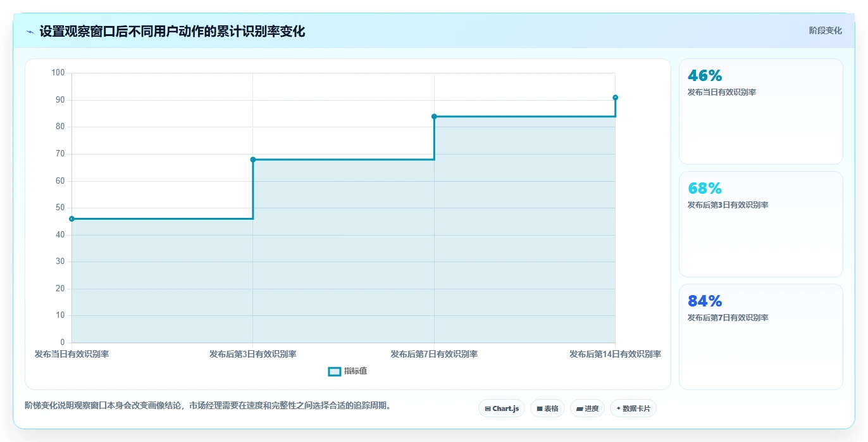
Task: Click card label 发布后第7日有效识别率
Action: coord(728,318)
